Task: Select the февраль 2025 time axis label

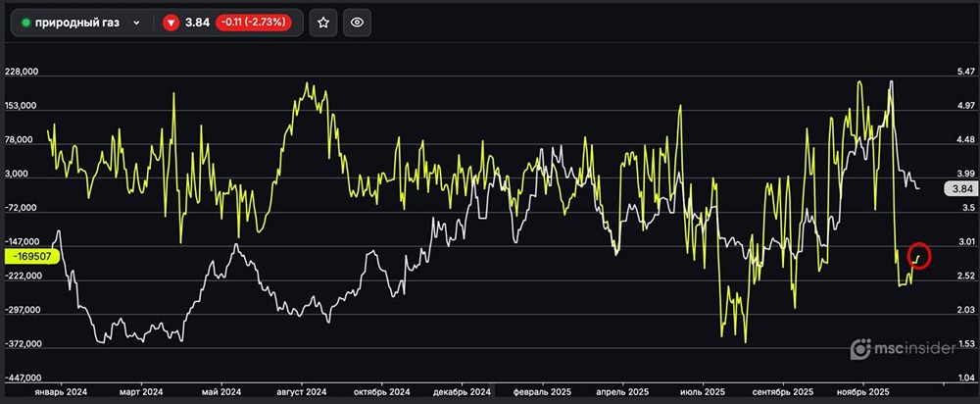Action: pyautogui.click(x=543, y=392)
